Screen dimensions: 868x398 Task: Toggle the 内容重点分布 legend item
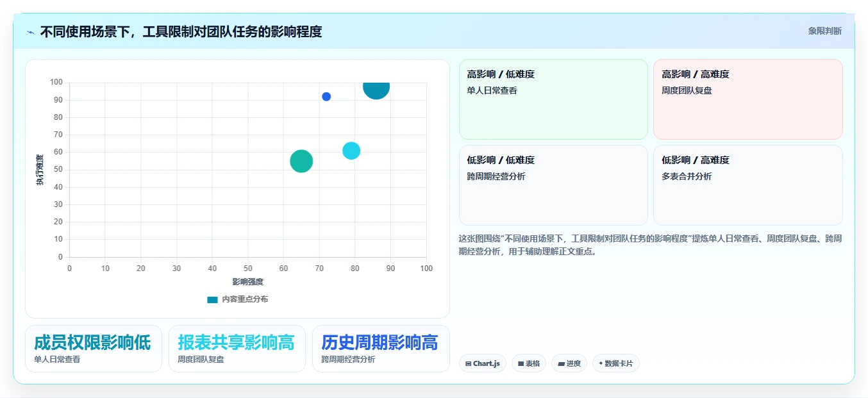click(x=238, y=299)
